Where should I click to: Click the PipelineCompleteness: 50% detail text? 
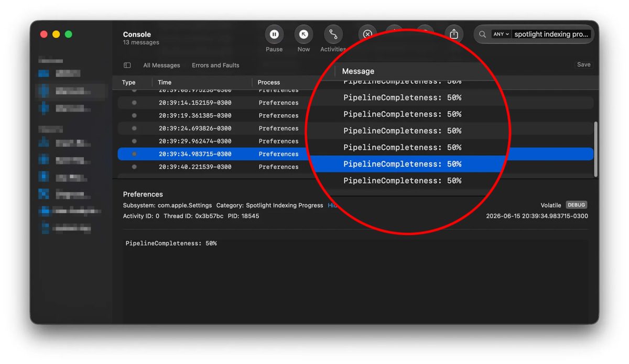[x=171, y=244]
